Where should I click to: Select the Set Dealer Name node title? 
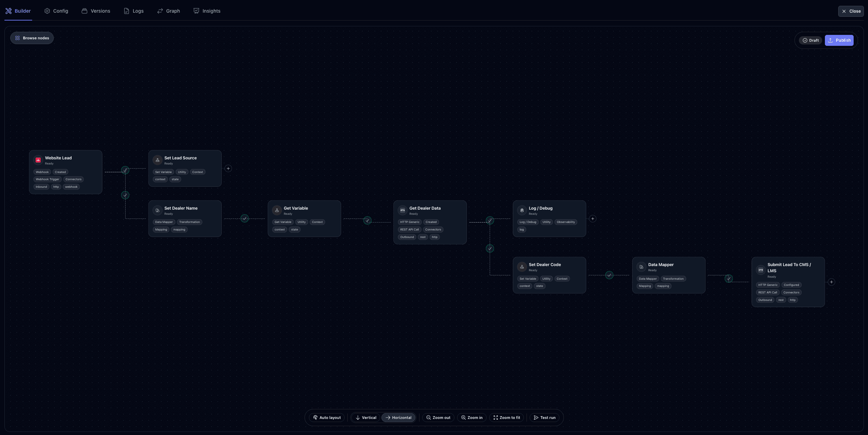[x=181, y=208]
